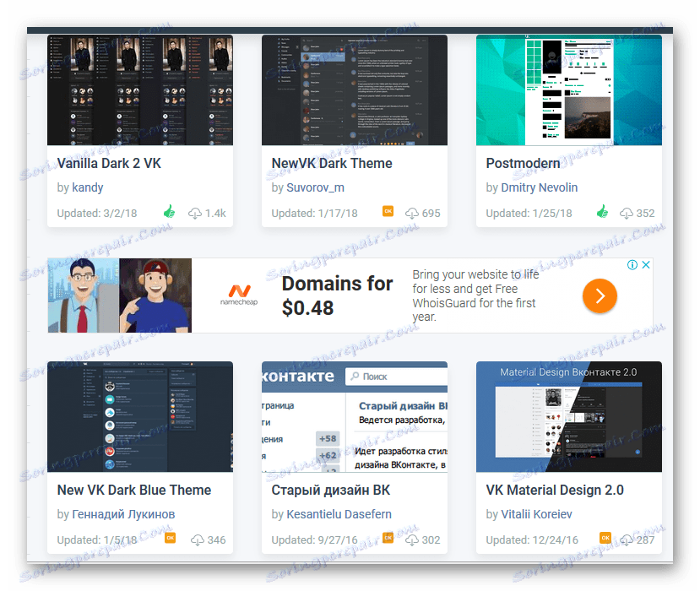Click the namecheap logo in the ad
Image resolution: width=700 pixels, height=591 pixels.
239,295
